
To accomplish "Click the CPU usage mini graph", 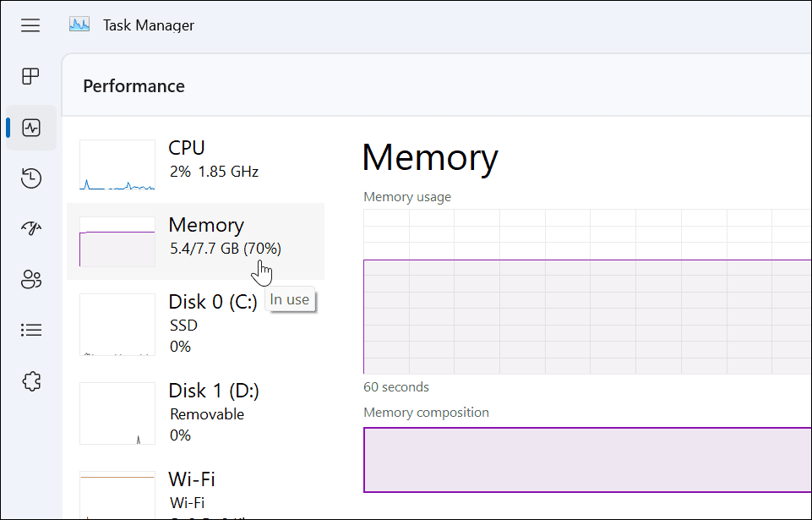I will pos(117,165).
